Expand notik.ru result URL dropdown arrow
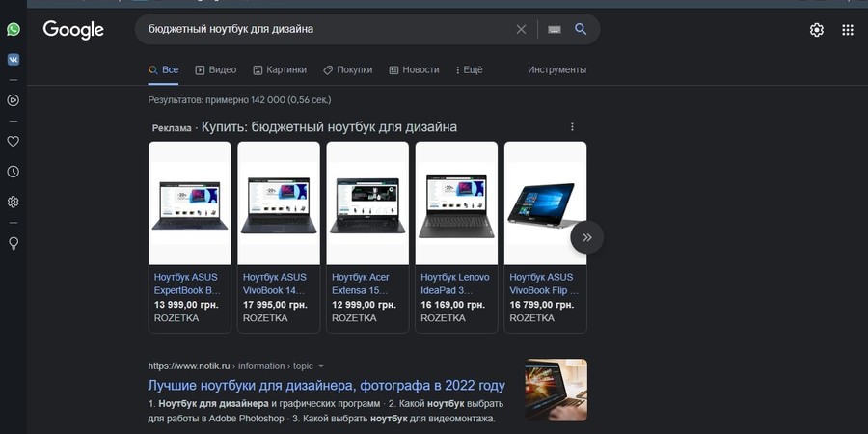Screen dimensions: 868x434 321,366
